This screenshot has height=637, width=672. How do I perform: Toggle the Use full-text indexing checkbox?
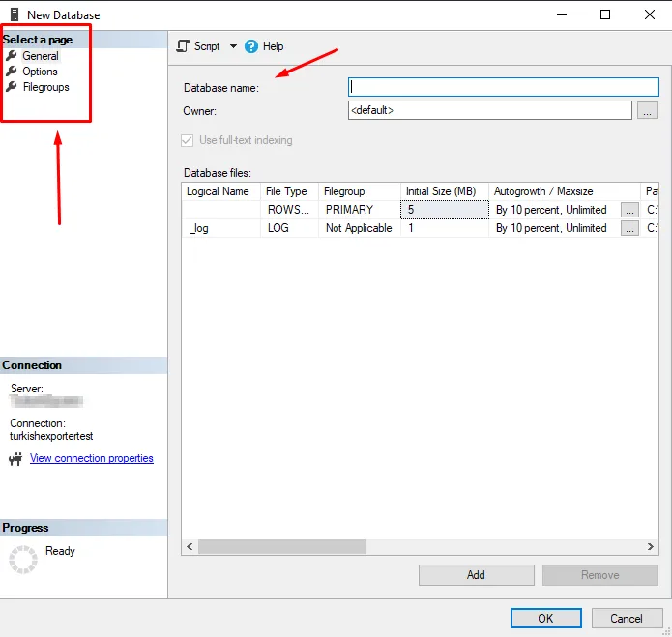(188, 140)
